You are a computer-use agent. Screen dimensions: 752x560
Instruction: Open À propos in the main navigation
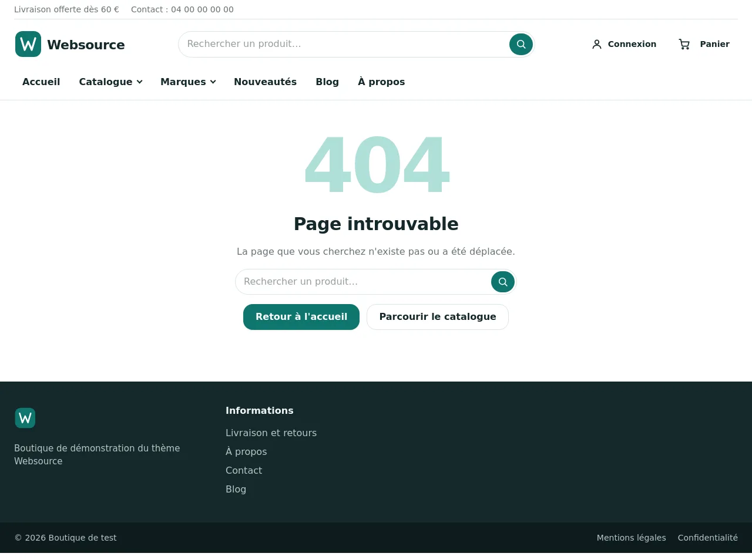[381, 82]
